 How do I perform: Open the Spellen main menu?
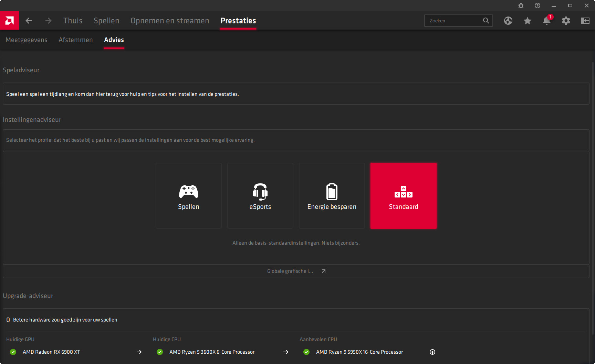pos(106,21)
